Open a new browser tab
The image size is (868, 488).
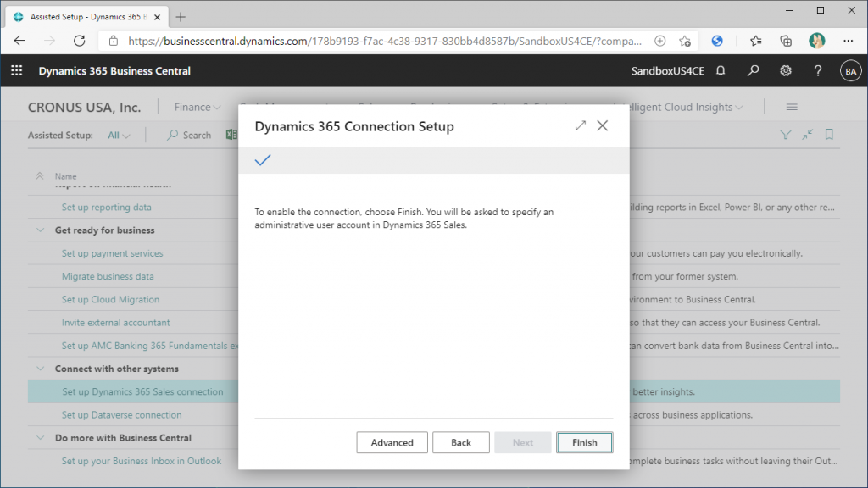pos(181,17)
